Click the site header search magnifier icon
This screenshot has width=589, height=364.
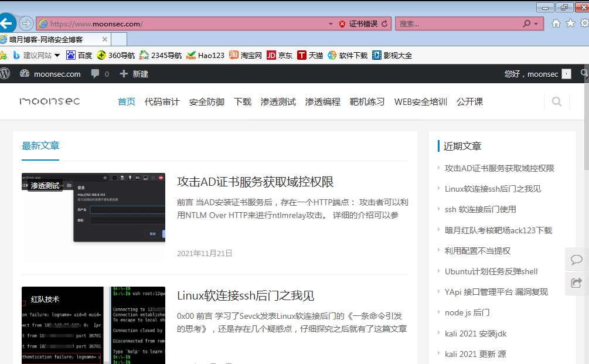tap(557, 101)
